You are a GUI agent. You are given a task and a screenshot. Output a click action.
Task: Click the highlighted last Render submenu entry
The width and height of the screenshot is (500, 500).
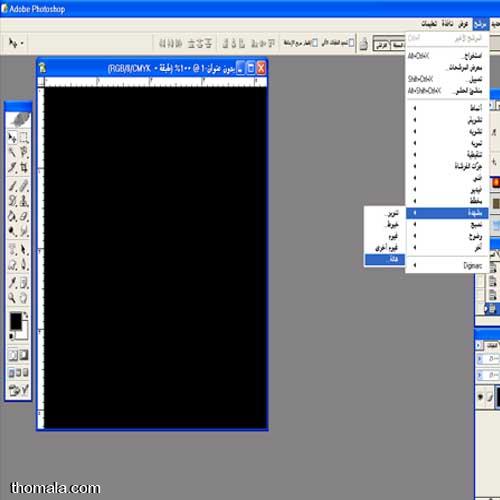pyautogui.click(x=385, y=259)
